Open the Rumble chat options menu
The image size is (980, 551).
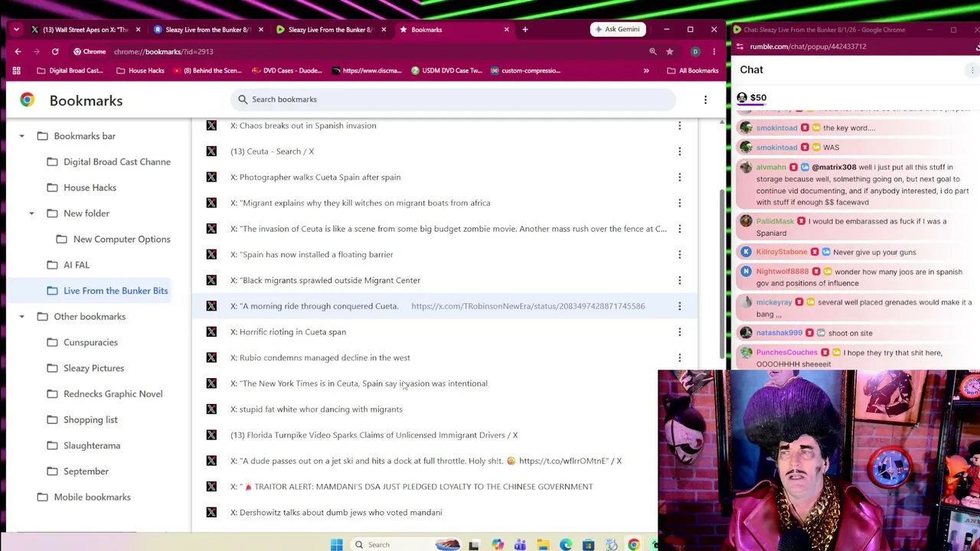[972, 70]
